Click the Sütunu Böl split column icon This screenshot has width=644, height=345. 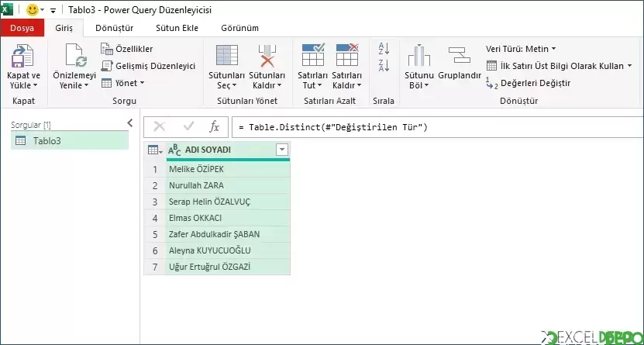click(419, 55)
